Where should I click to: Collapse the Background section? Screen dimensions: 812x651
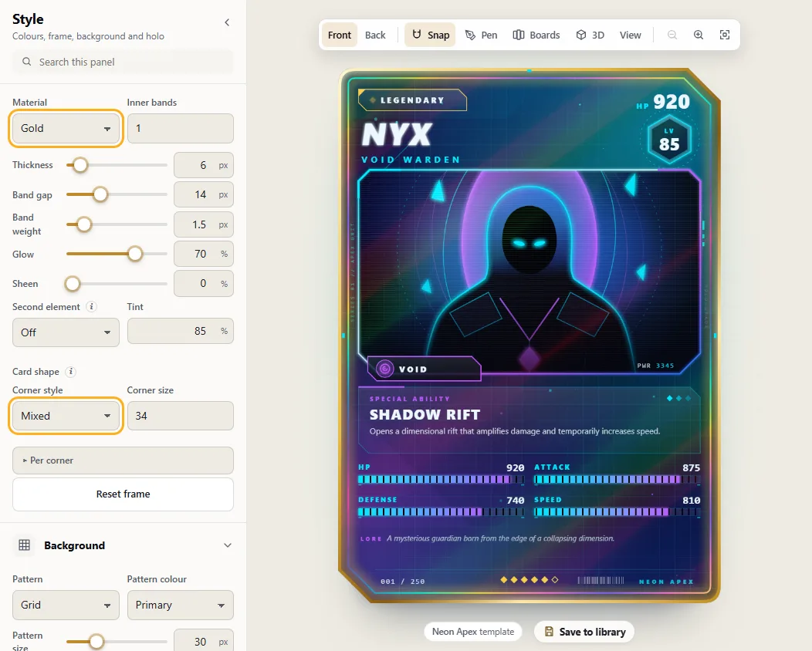(228, 545)
